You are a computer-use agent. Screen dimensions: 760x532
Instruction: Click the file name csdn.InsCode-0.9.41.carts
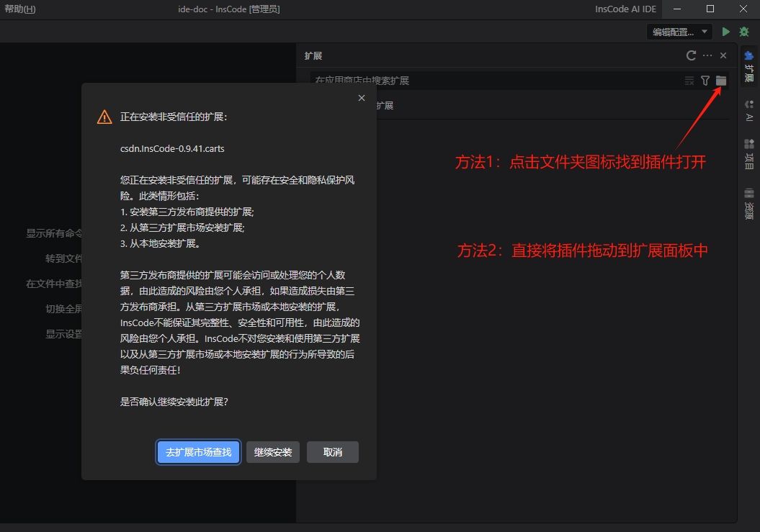[x=172, y=149]
